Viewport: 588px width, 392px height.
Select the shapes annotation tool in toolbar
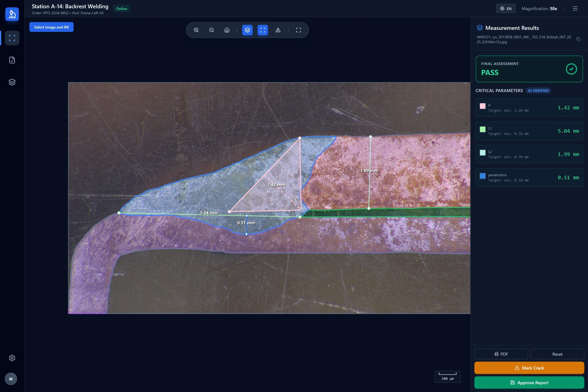(278, 30)
